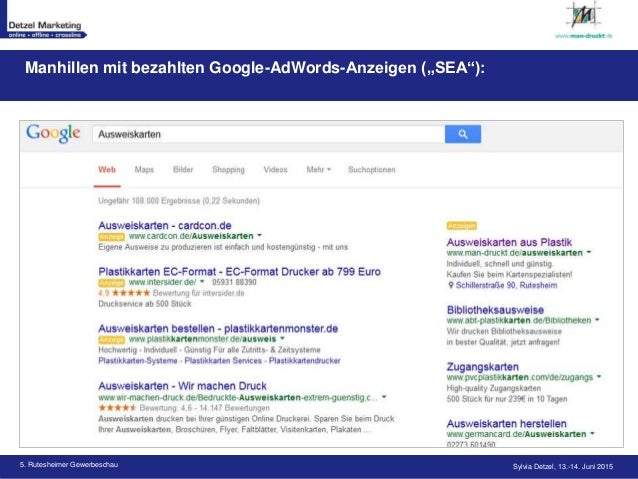The image size is (638, 479).
Task: Open the dropdown arrow next to germancard.de/Ausweiskarten
Action: (x=592, y=434)
